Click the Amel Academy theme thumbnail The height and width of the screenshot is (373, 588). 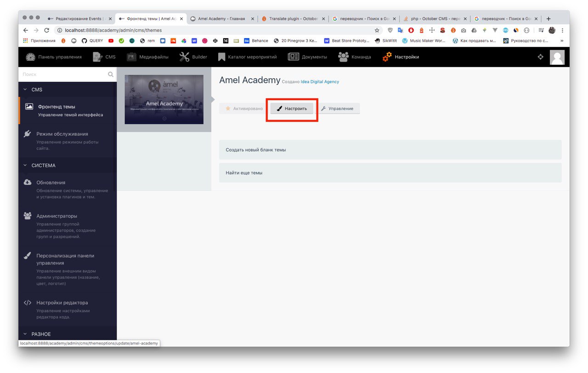click(164, 99)
